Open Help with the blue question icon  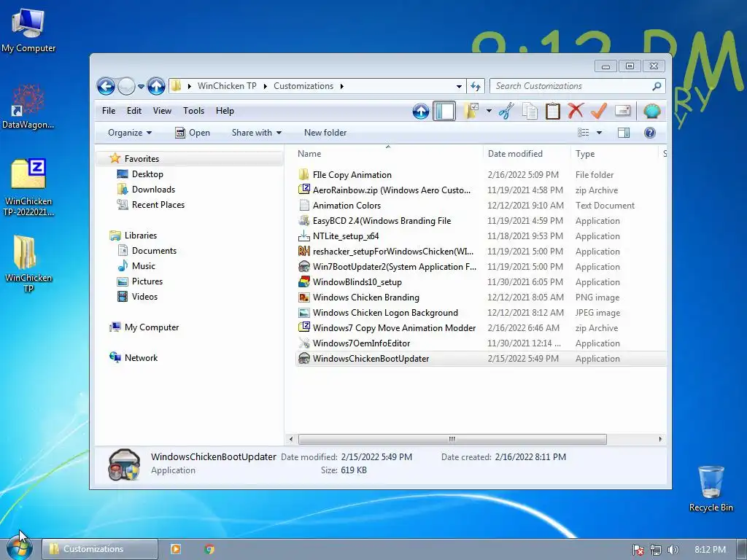pos(650,133)
